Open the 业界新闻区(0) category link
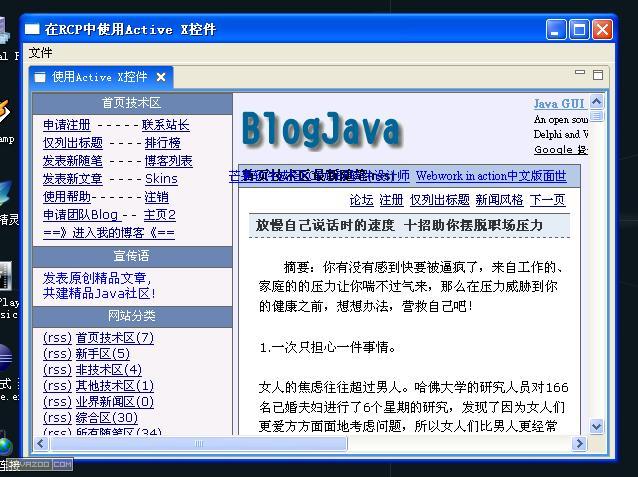The image size is (638, 477). click(x=115, y=401)
